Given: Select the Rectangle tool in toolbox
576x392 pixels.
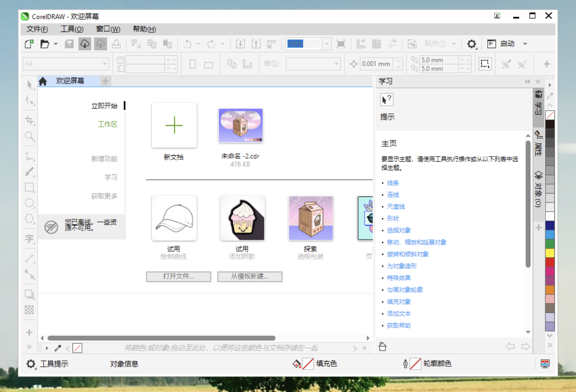Looking at the screenshot, I should click(x=30, y=187).
